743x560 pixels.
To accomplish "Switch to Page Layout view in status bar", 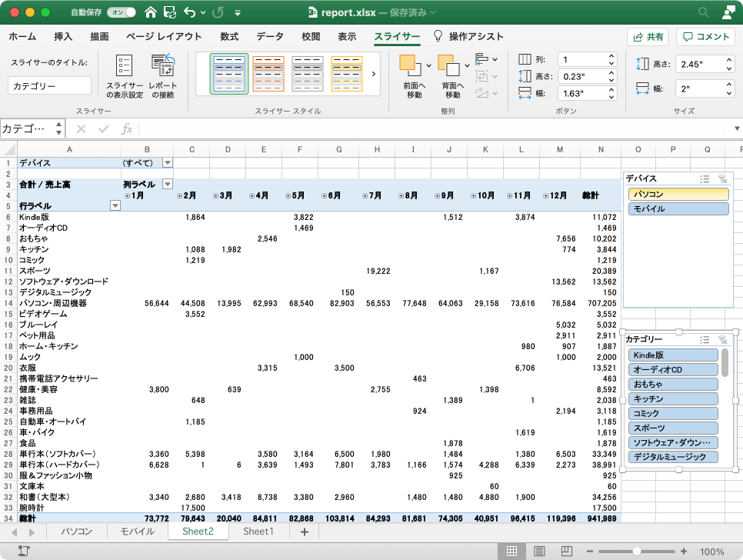I will (x=540, y=551).
